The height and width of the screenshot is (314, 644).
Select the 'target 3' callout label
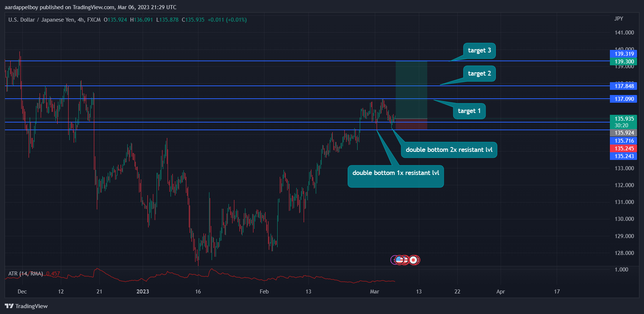click(x=479, y=51)
